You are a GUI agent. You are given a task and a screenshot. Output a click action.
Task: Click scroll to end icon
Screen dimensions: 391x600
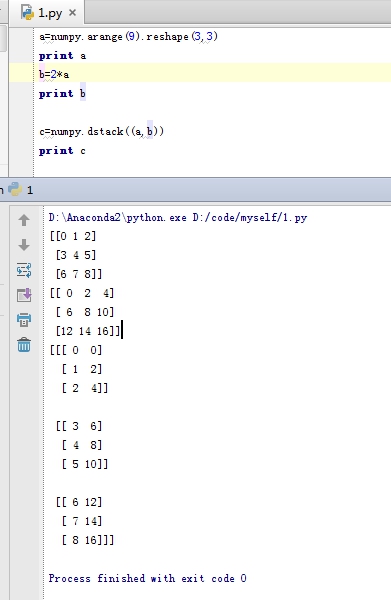click(24, 295)
